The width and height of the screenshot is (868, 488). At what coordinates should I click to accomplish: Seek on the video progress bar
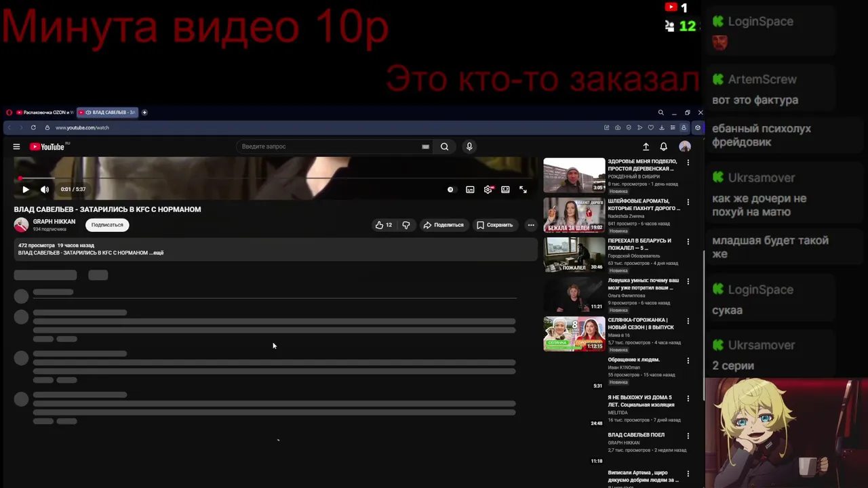[275, 178]
